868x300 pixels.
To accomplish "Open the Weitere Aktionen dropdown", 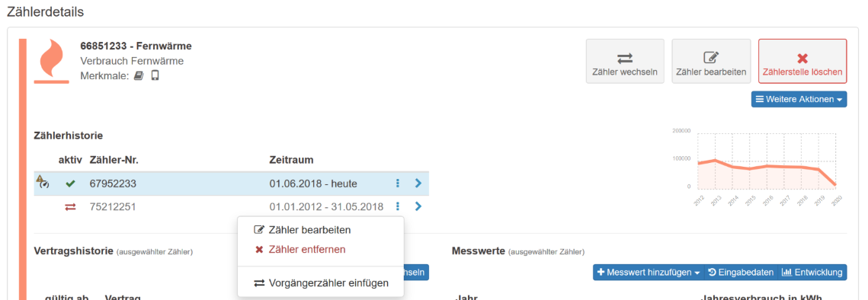I will coord(799,100).
